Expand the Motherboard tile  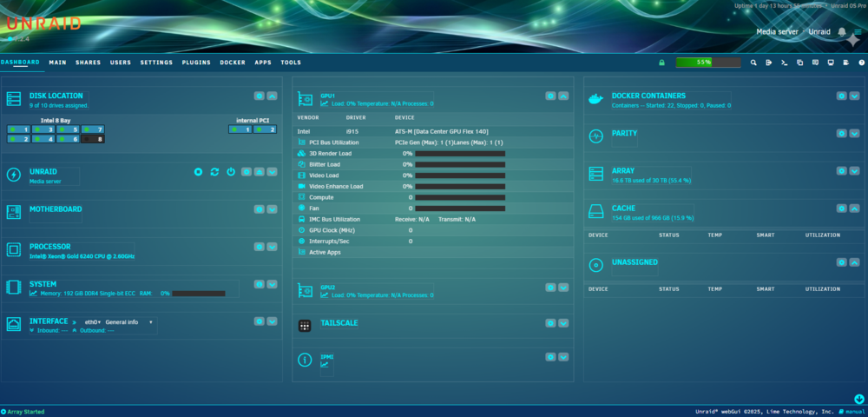(272, 209)
